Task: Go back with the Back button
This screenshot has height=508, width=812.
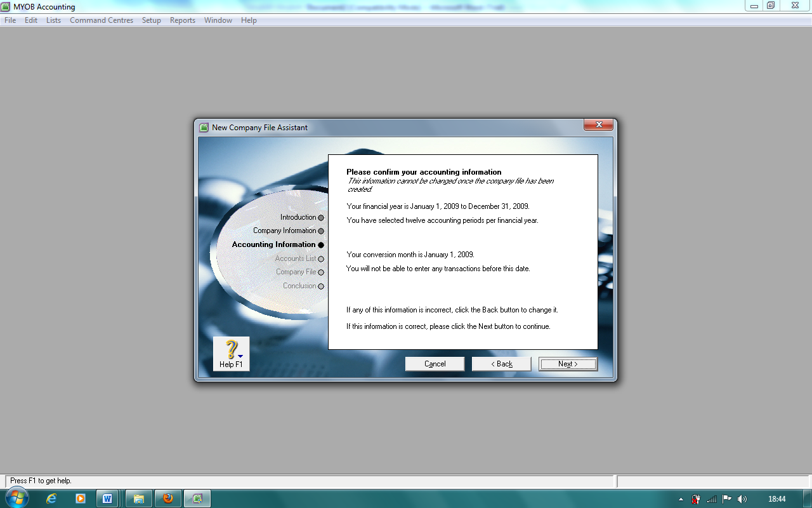Action: (501, 364)
